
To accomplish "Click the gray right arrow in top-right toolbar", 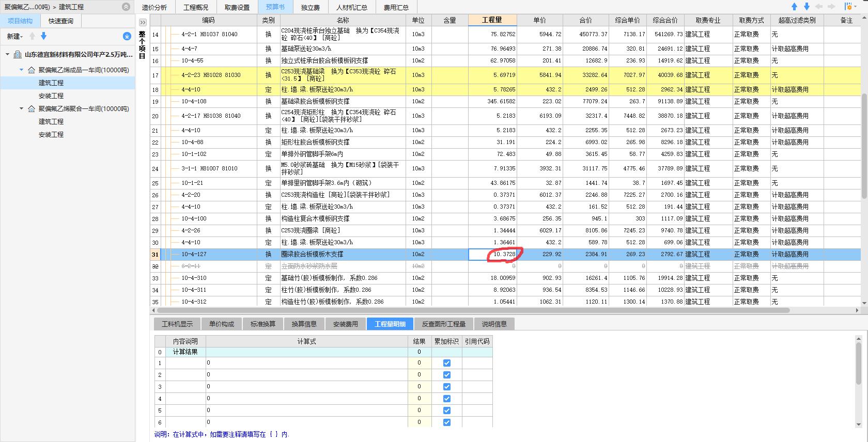I will tap(831, 7).
